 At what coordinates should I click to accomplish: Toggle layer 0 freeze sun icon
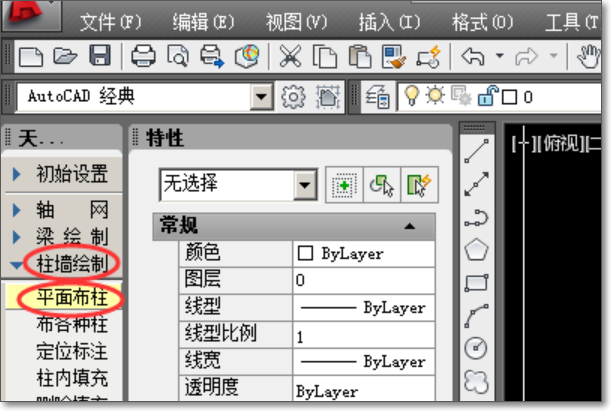(x=435, y=95)
